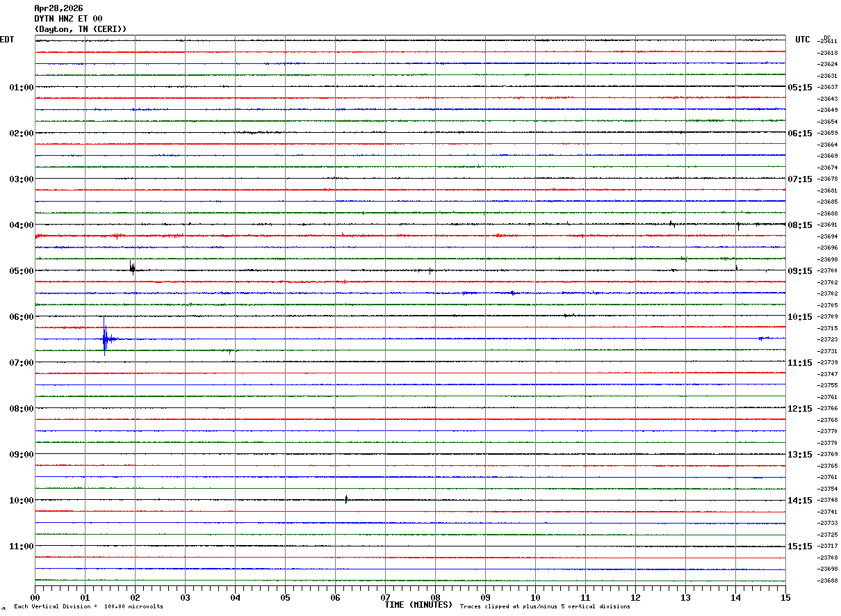
Task: Select the 02:00 EDT row label
Action: pos(22,133)
